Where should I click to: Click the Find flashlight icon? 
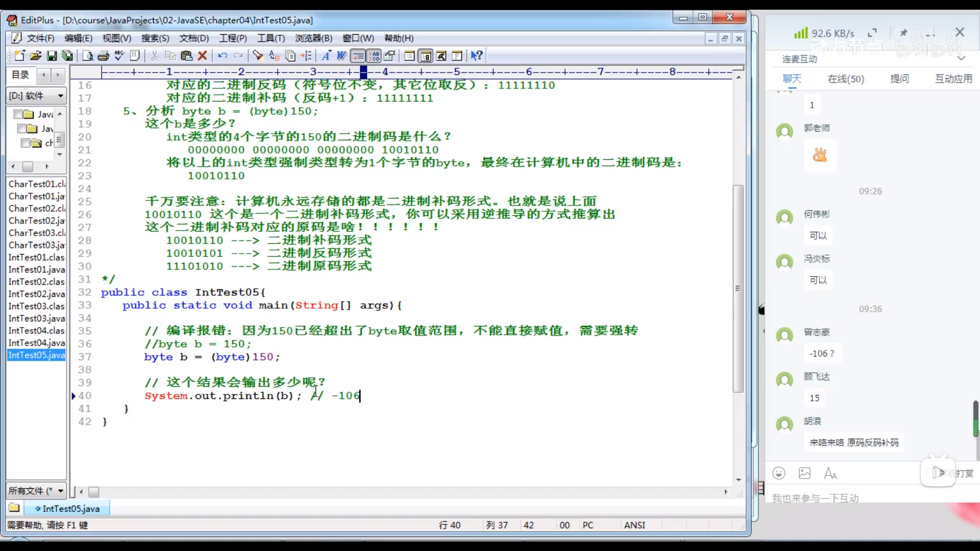(258, 56)
